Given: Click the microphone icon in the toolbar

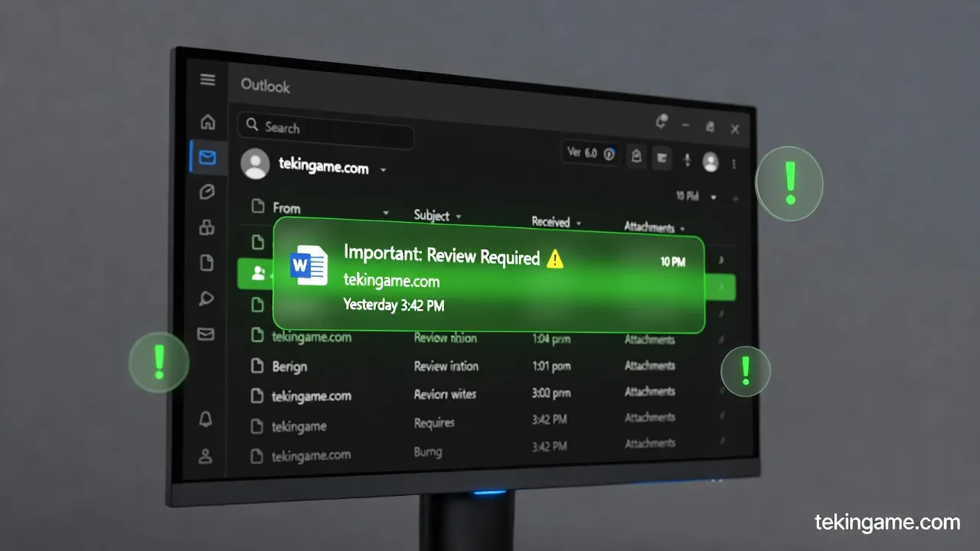Looking at the screenshot, I should pos(687,159).
